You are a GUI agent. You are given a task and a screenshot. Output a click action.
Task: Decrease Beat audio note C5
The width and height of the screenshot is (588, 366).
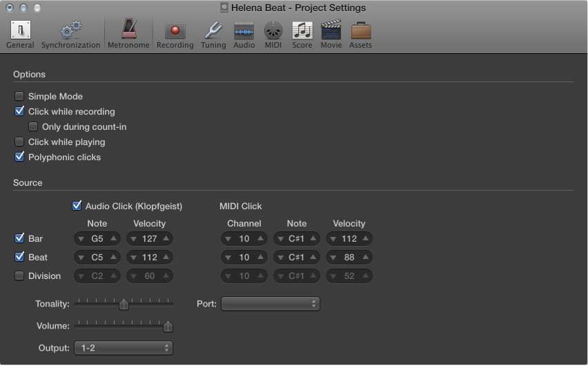pyautogui.click(x=81, y=258)
